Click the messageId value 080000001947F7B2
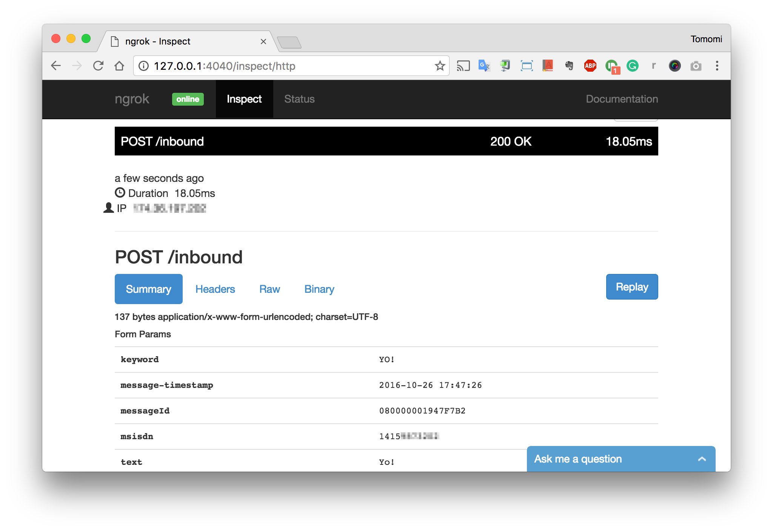The width and height of the screenshot is (773, 532). click(422, 411)
